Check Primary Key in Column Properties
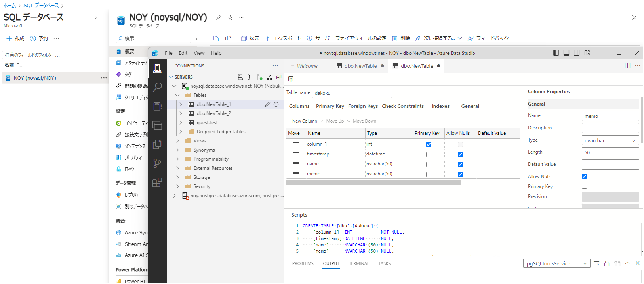 (x=584, y=186)
